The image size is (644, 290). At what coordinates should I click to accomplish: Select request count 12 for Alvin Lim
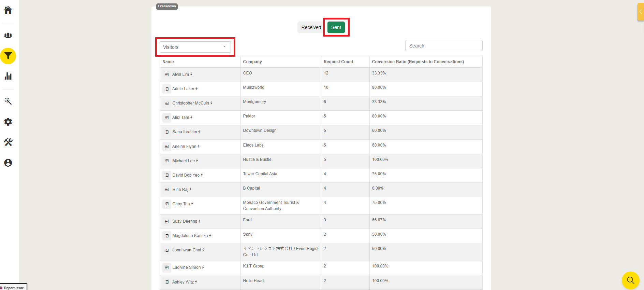pyautogui.click(x=326, y=73)
